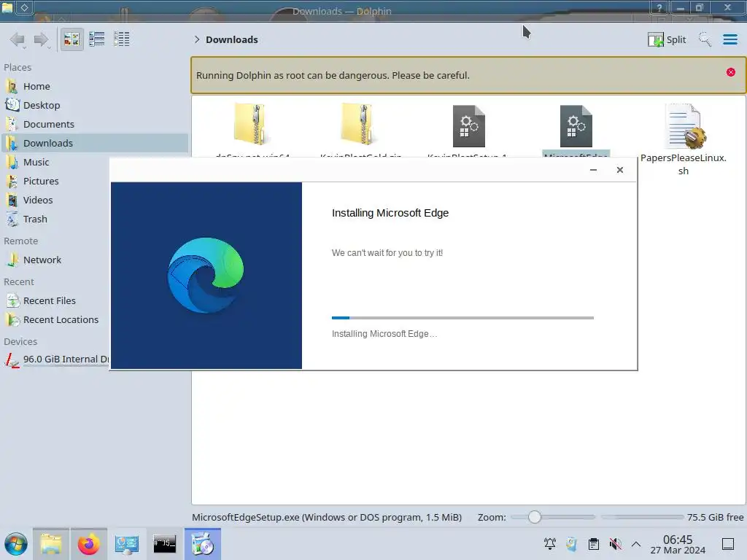Open the Dolphin hamburger menu
The image size is (747, 560).
729,39
